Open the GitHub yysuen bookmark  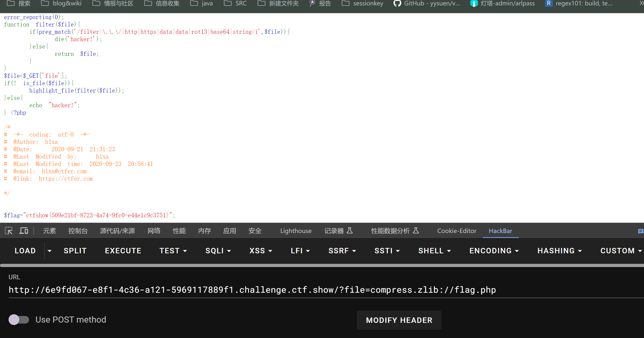(426, 3)
